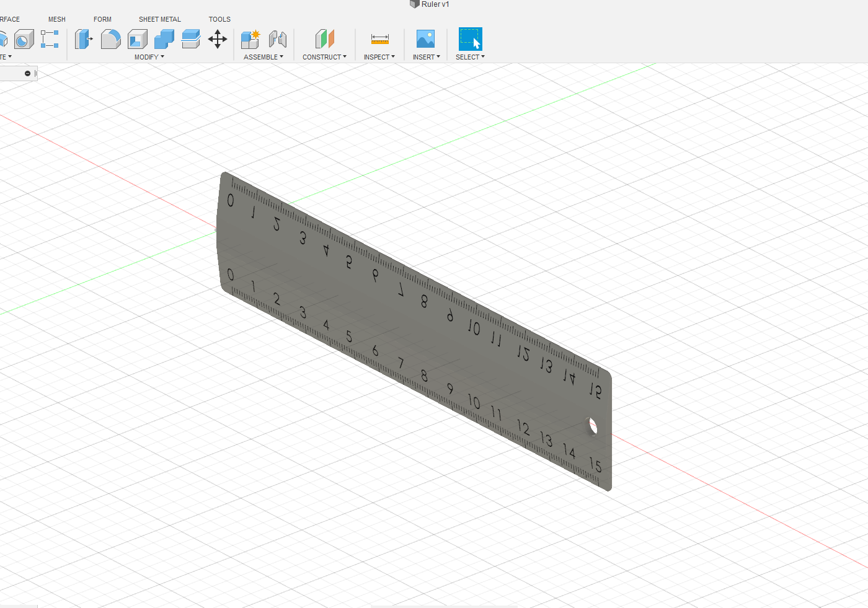This screenshot has height=608, width=868.
Task: Click the Construct offset plane icon
Action: [x=324, y=38]
